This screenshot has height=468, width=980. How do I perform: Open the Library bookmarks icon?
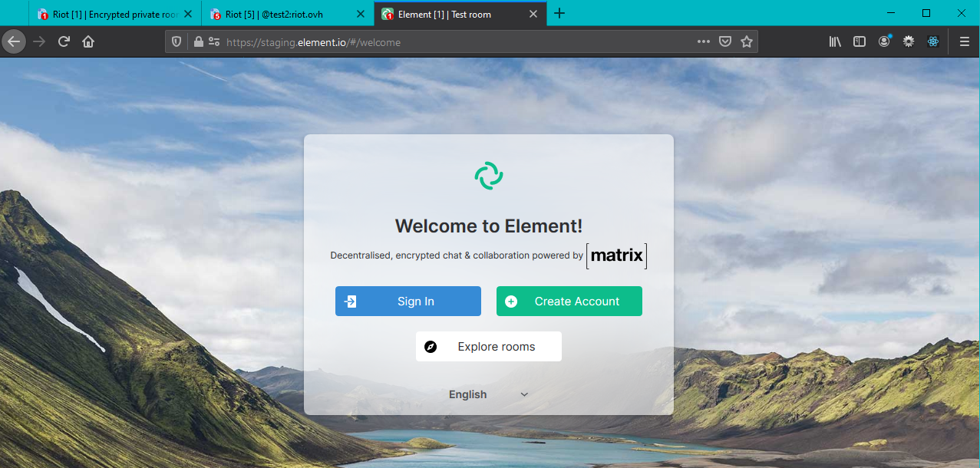[835, 42]
